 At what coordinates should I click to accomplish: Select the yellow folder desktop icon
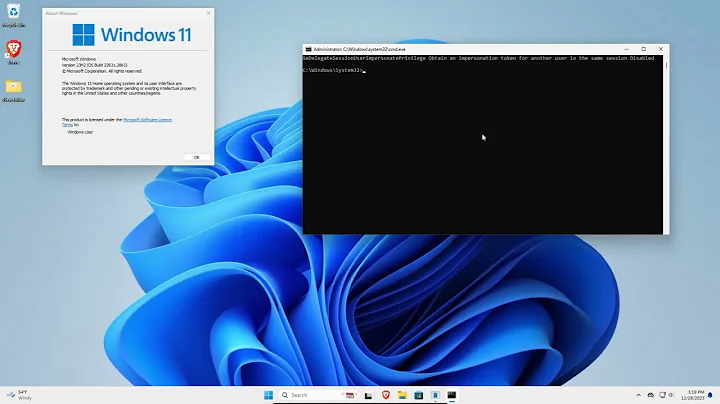coord(13,90)
